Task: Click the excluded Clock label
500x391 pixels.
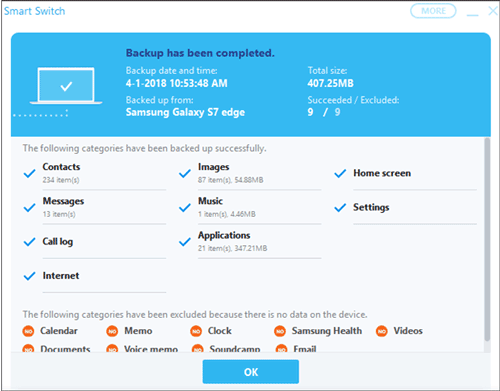Action: coord(220,331)
